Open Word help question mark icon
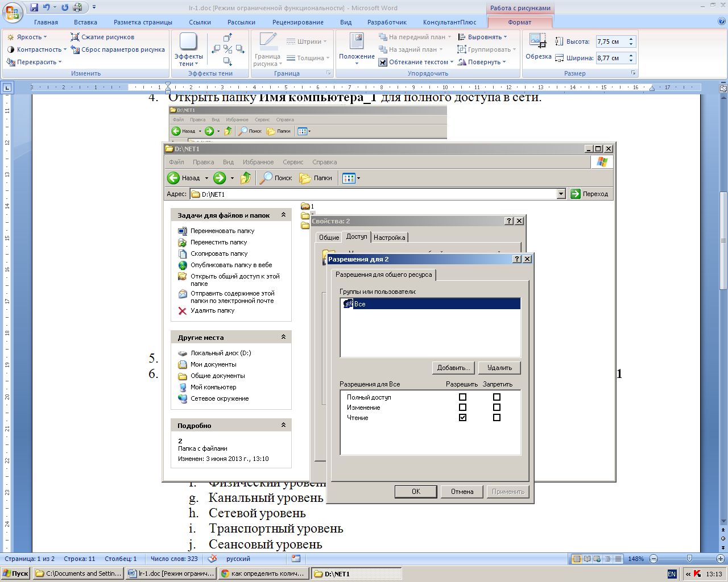Image resolution: width=728 pixels, height=582 pixels. [722, 22]
